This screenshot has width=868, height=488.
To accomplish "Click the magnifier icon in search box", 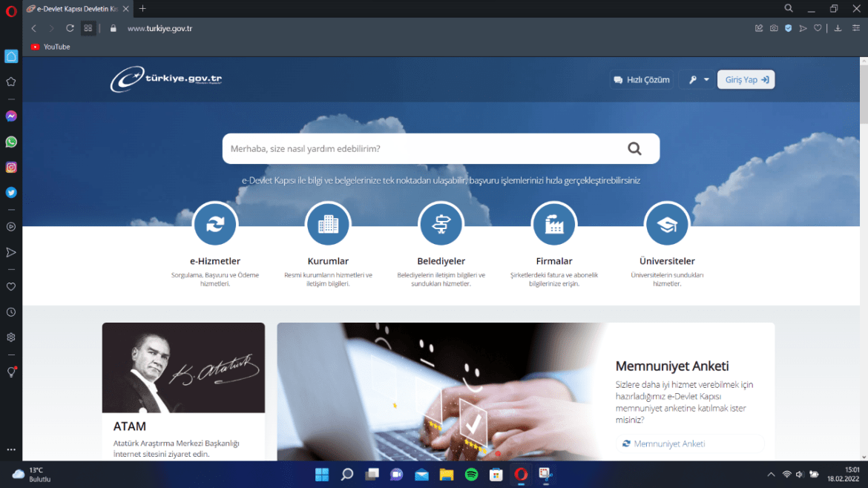I will click(634, 148).
